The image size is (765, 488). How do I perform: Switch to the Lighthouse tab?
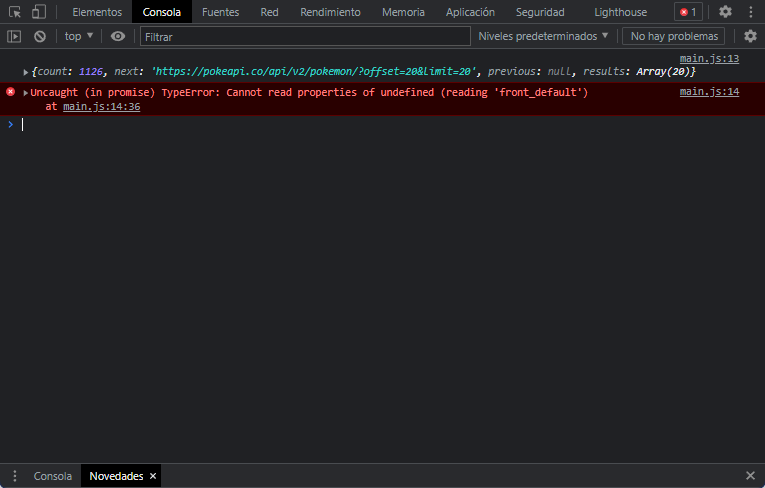tap(621, 12)
